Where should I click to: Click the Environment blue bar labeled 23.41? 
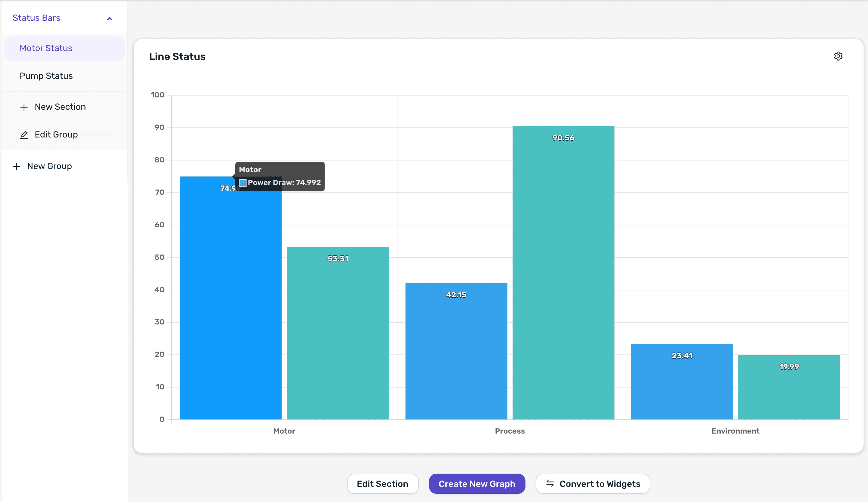[682, 382]
